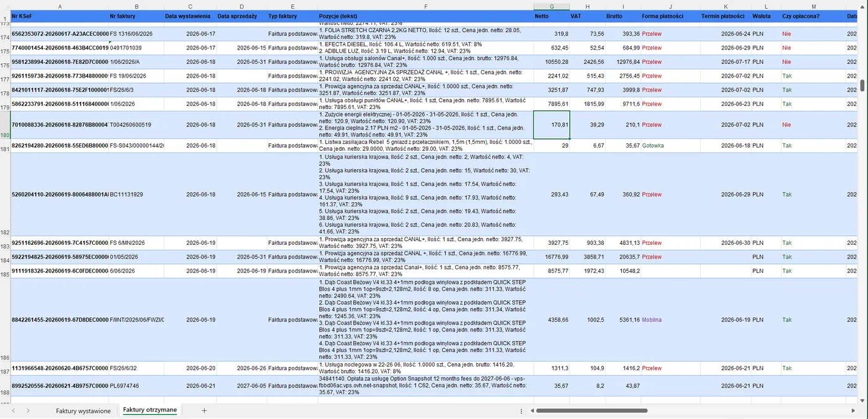The height and width of the screenshot is (419, 868).
Task: Select column C header
Action: pos(190,6)
